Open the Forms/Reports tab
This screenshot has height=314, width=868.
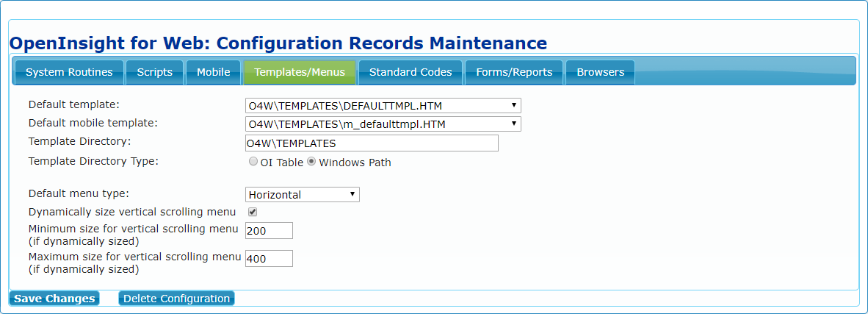click(x=514, y=72)
